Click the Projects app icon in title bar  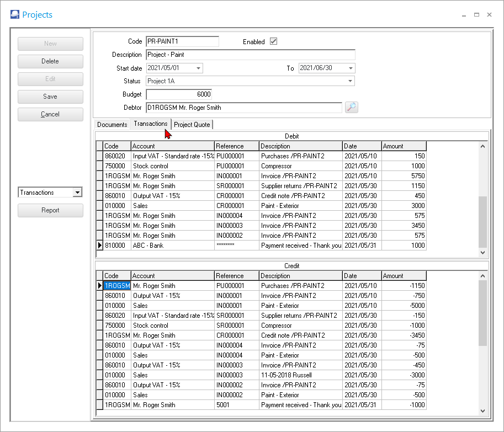tap(14, 14)
